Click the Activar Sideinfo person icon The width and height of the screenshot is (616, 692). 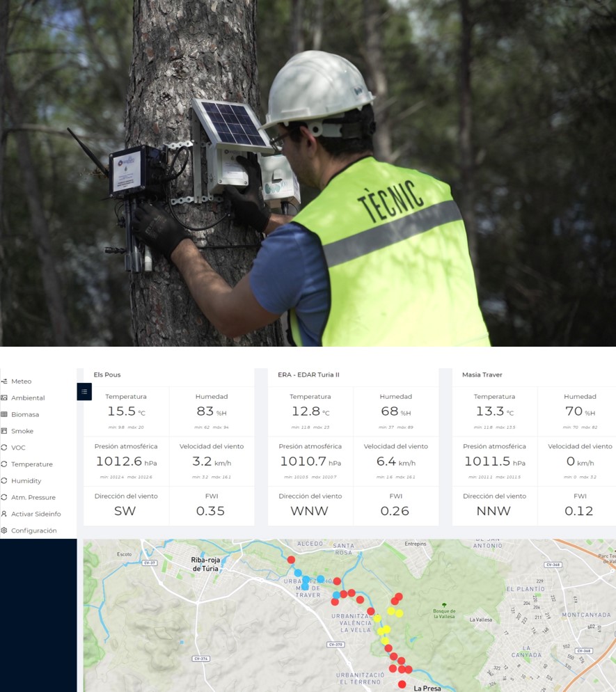(4, 514)
